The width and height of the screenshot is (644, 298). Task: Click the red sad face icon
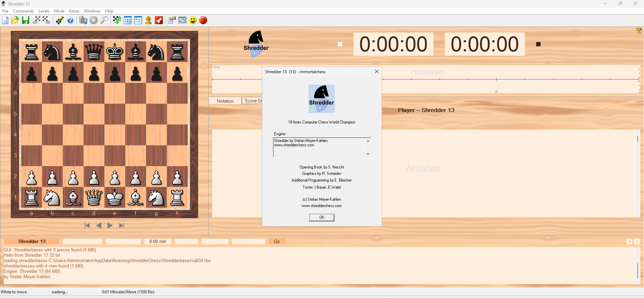pyautogui.click(x=203, y=20)
